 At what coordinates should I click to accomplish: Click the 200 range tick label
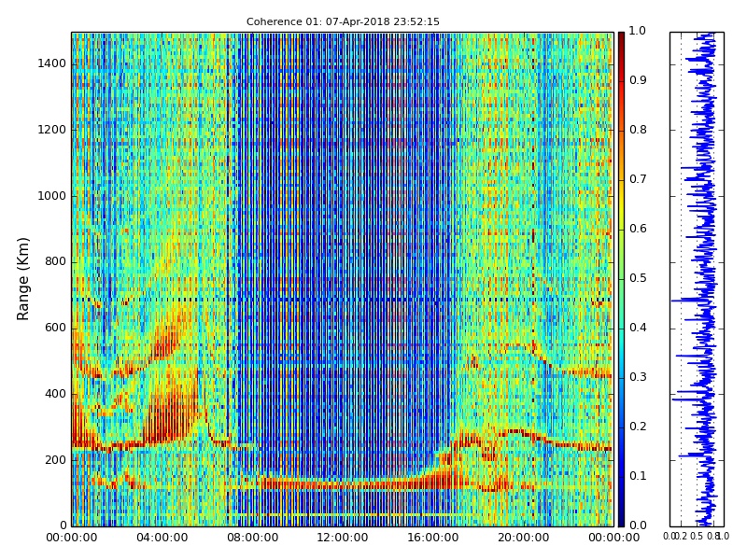(x=55, y=460)
